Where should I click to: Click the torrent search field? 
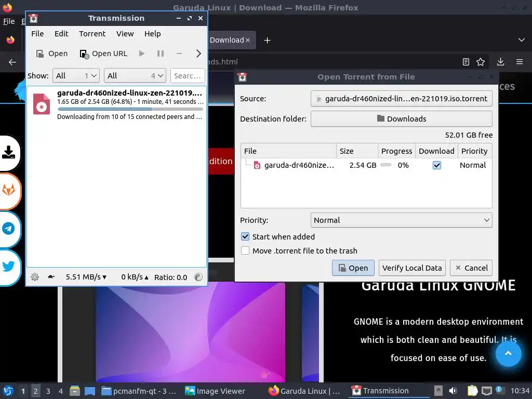[188, 76]
